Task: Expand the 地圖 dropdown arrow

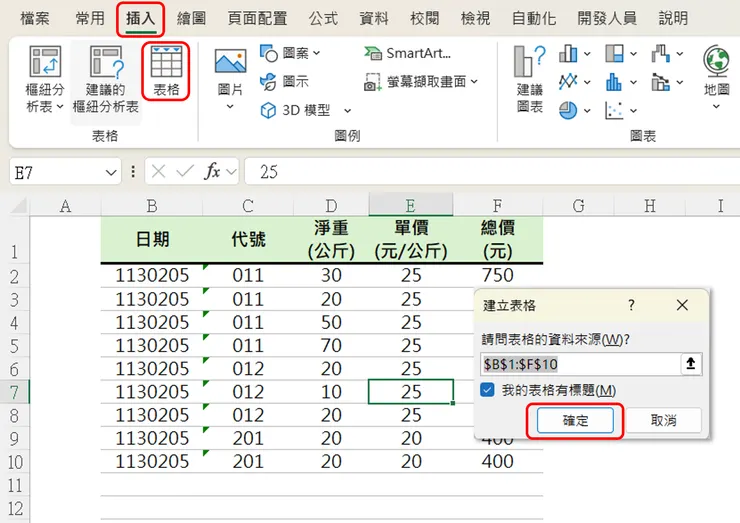Action: point(716,107)
